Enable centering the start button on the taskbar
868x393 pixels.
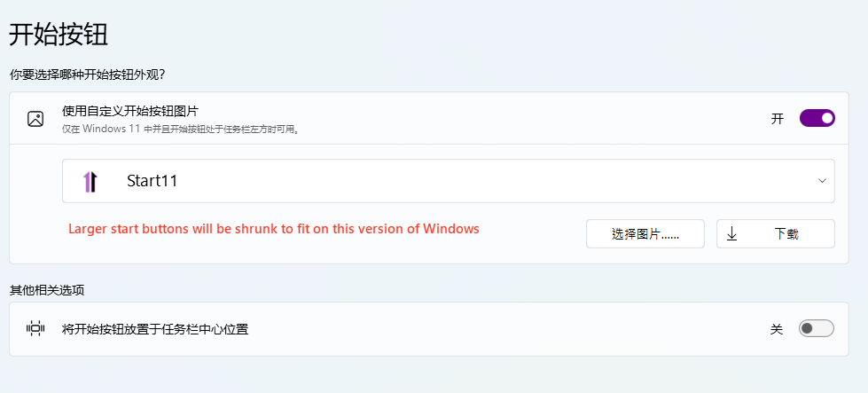pos(817,329)
